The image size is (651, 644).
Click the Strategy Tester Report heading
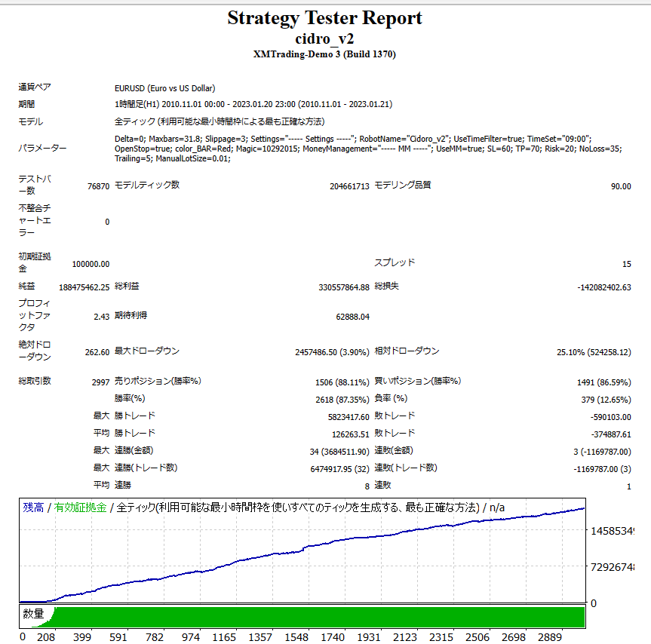point(324,19)
